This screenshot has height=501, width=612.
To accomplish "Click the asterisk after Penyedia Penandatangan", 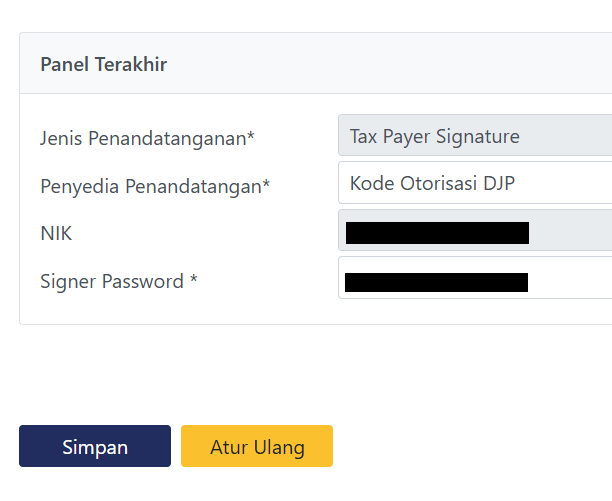I will tap(266, 185).
